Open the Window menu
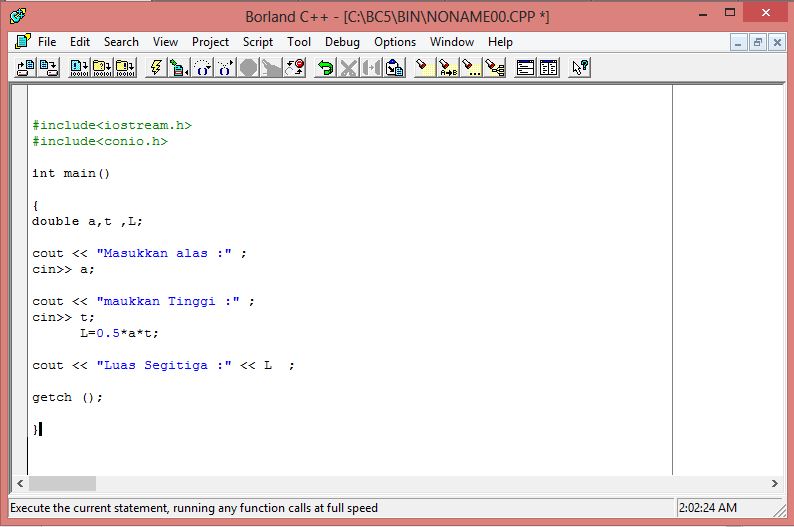Viewport: 794px width, 527px height. (452, 42)
